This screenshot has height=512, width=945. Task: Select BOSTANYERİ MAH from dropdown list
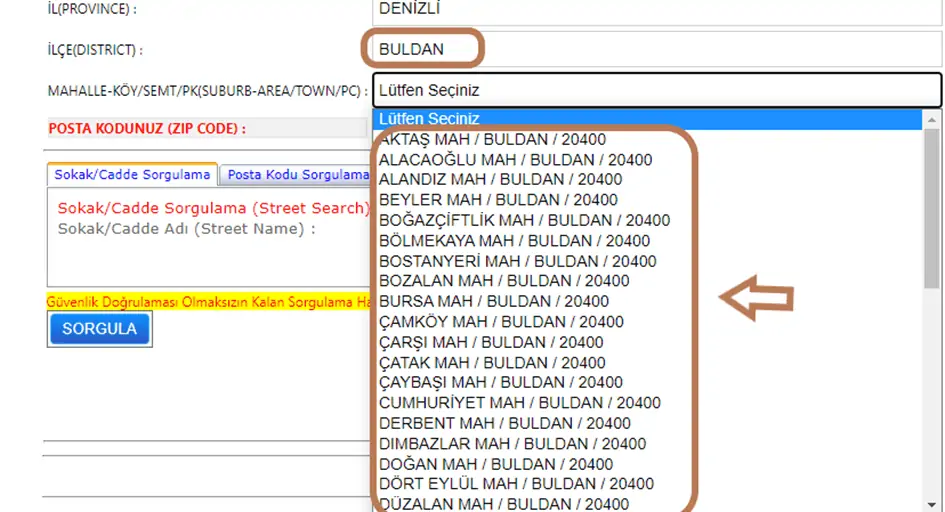517,261
